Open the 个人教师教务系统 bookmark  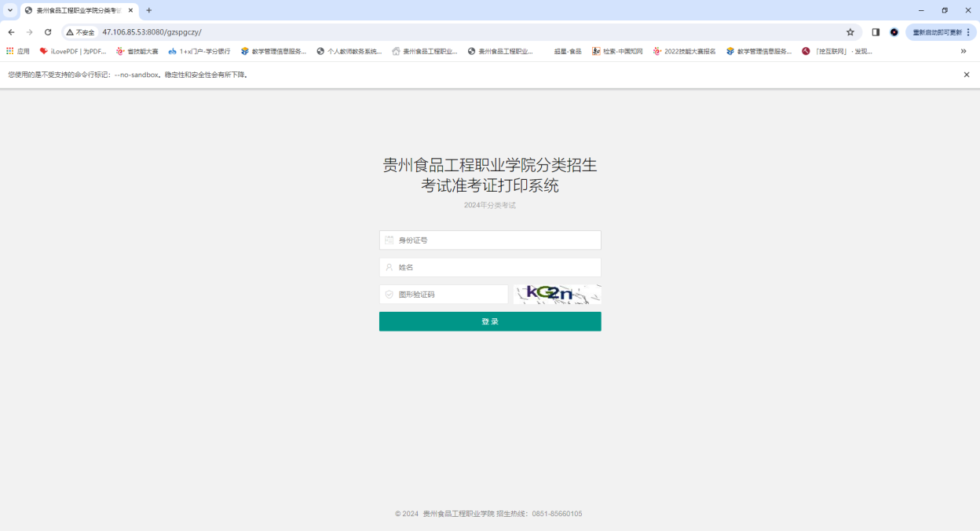[349, 51]
